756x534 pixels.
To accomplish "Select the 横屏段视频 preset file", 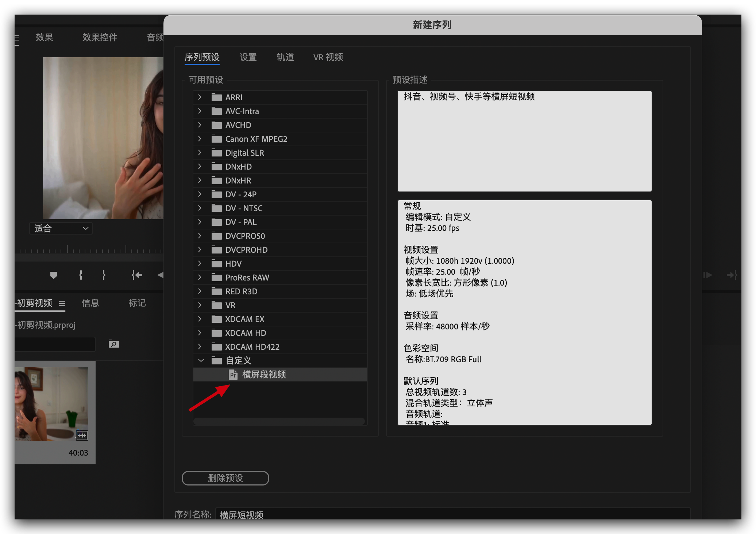I will [x=264, y=375].
